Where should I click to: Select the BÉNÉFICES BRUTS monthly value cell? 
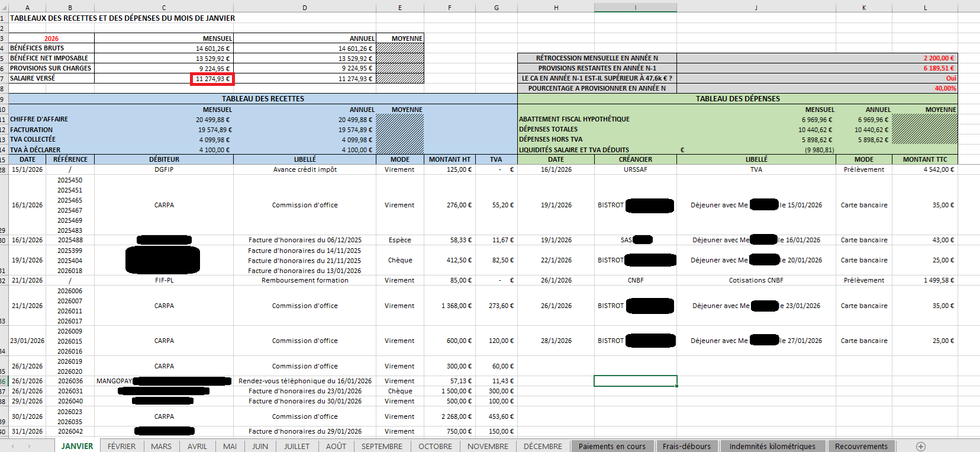(x=164, y=49)
